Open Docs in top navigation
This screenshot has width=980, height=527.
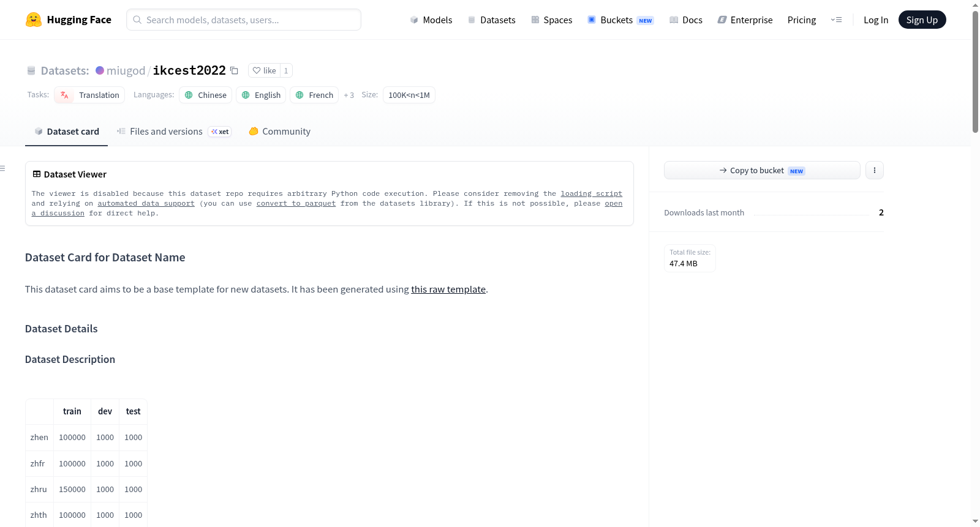(x=685, y=20)
